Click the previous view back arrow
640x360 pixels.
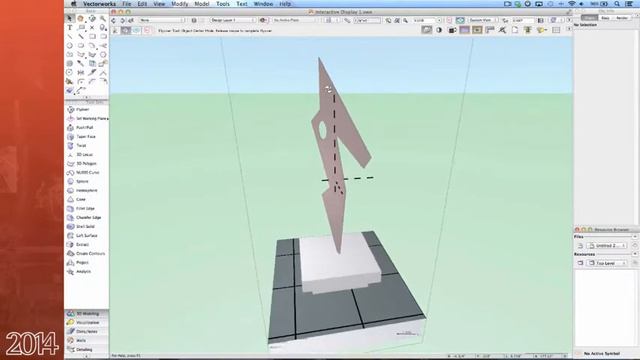coord(113,20)
